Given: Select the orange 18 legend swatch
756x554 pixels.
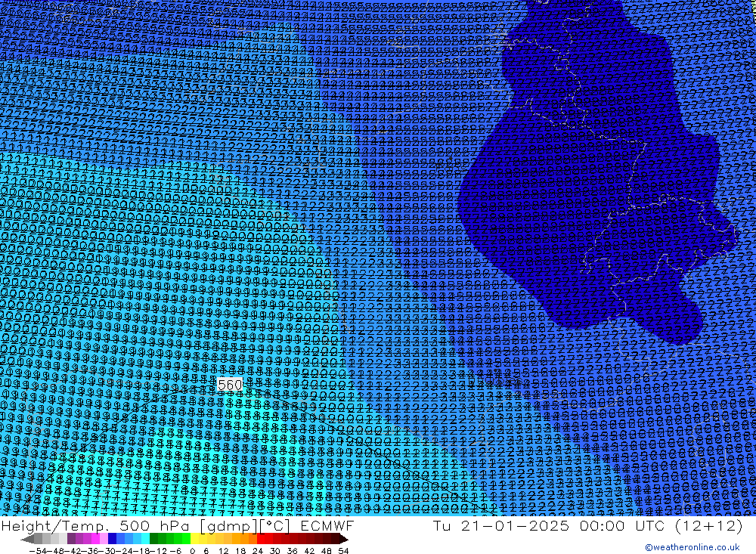Looking at the screenshot, I should pos(244,539).
